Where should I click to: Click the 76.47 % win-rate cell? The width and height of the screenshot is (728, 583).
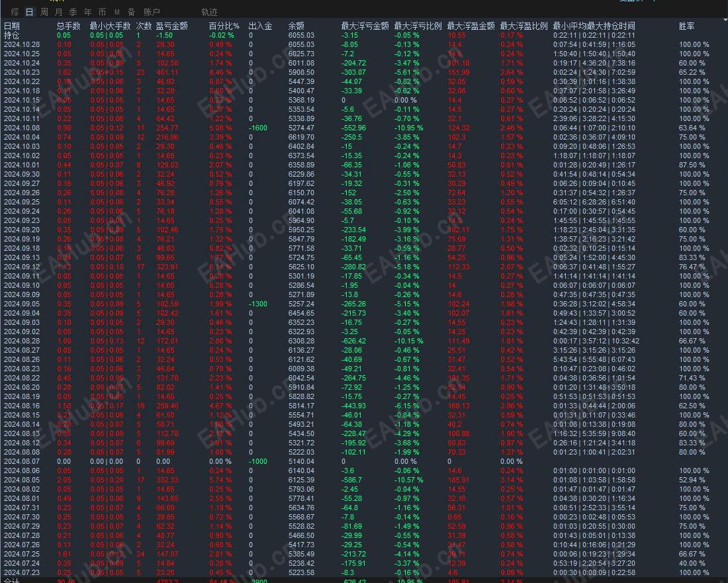point(692,267)
